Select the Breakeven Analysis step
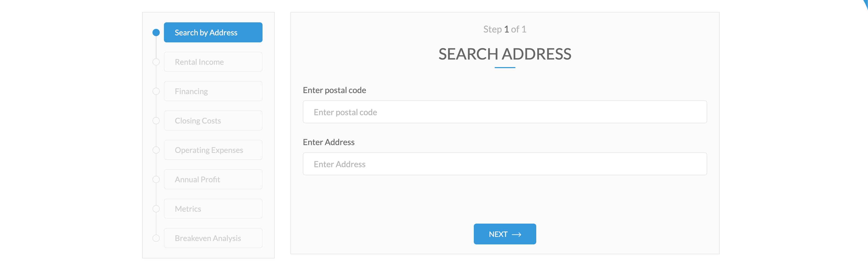This screenshot has width=868, height=273. tap(213, 238)
